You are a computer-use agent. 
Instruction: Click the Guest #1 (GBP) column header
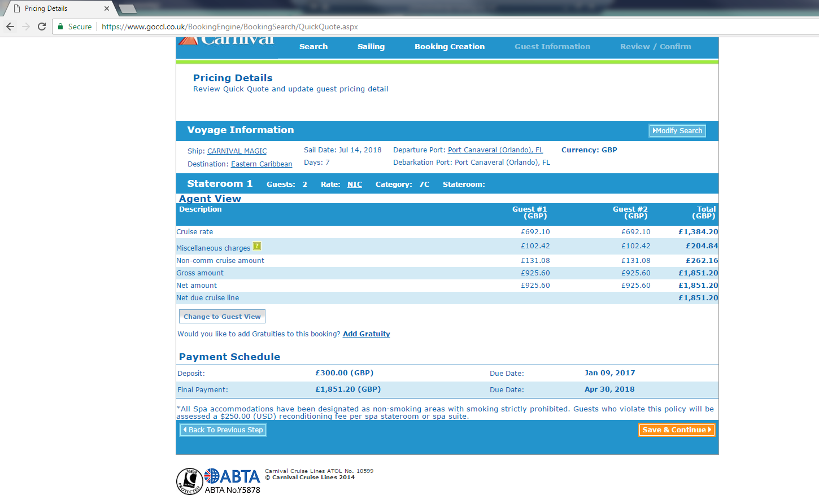529,213
